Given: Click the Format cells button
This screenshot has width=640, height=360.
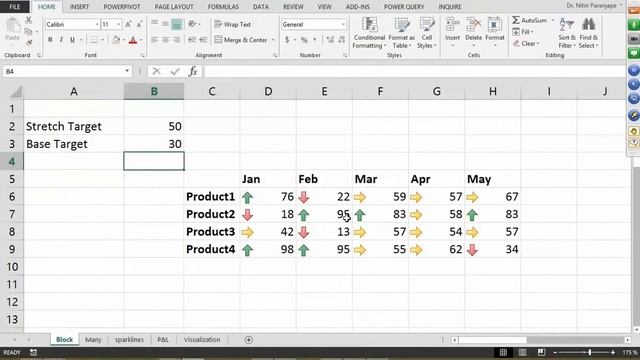Looking at the screenshot, I should coord(495,32).
